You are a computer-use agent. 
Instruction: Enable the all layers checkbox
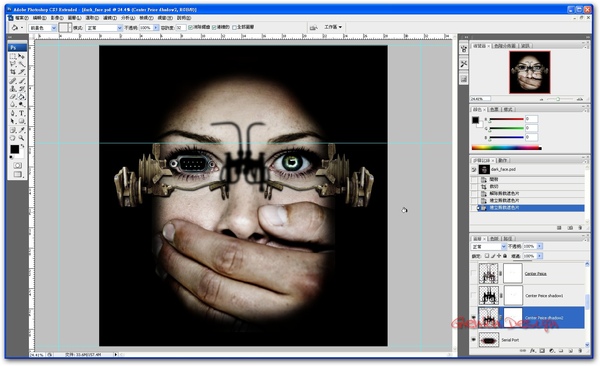[234, 27]
